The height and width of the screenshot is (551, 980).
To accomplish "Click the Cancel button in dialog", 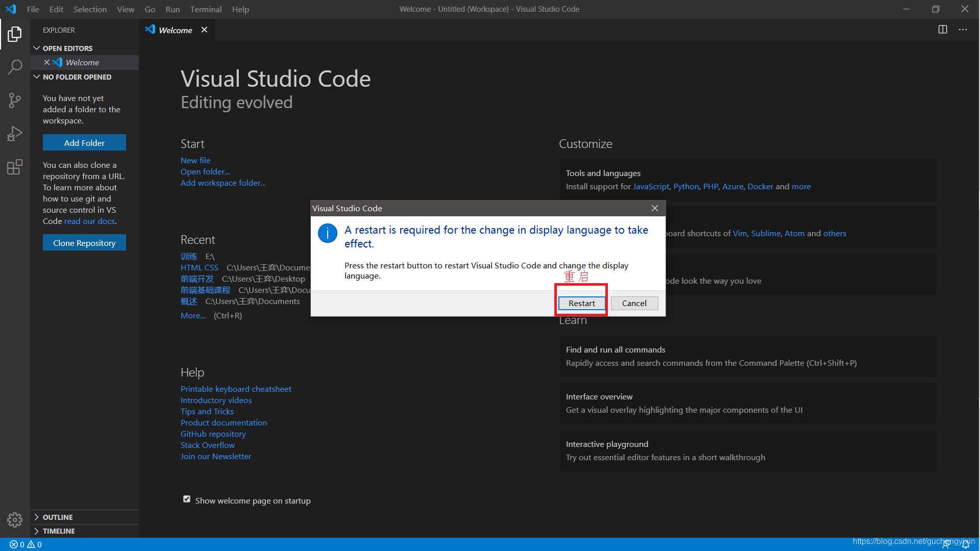I will click(x=634, y=303).
